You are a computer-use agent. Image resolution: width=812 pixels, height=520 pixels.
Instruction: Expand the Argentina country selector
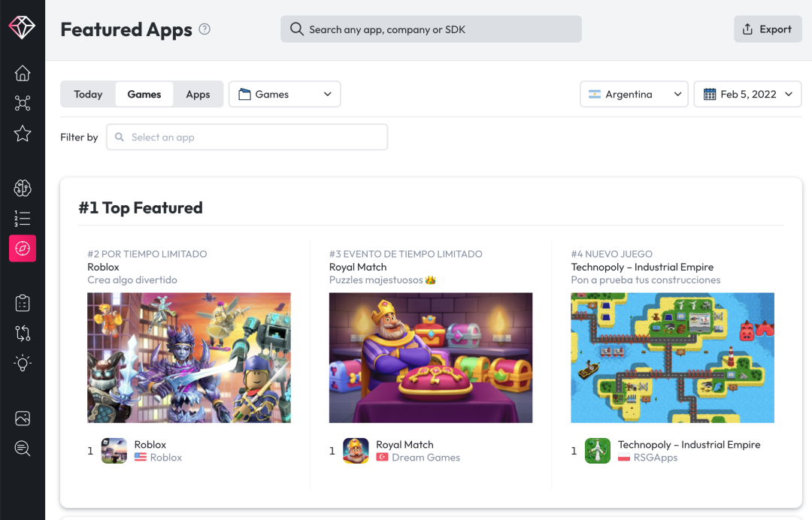pos(634,95)
